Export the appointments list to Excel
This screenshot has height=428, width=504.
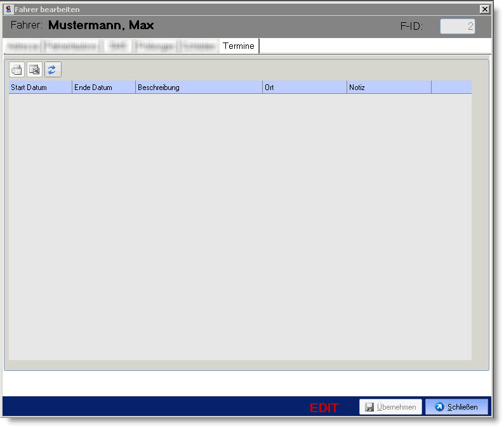(34, 70)
